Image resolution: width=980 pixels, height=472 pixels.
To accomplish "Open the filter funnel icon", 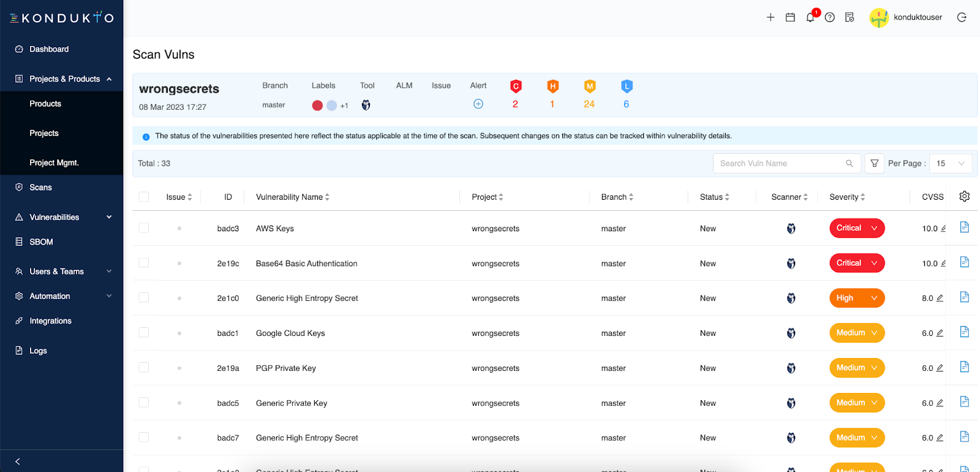I will (x=875, y=164).
